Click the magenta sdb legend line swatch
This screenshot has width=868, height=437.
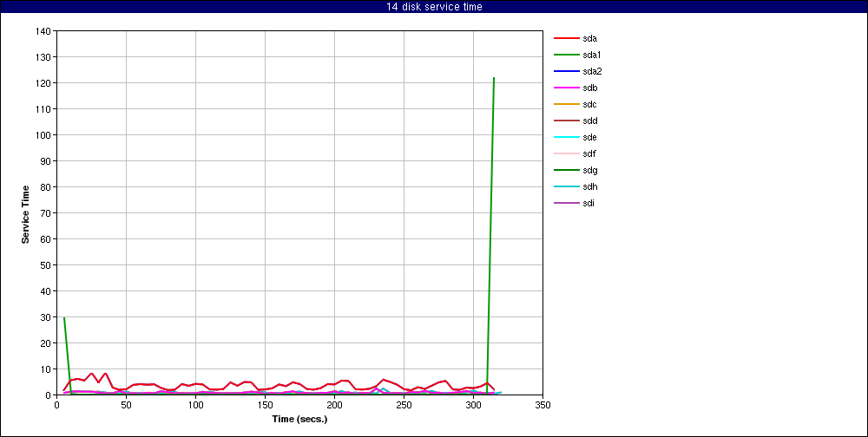pos(566,88)
